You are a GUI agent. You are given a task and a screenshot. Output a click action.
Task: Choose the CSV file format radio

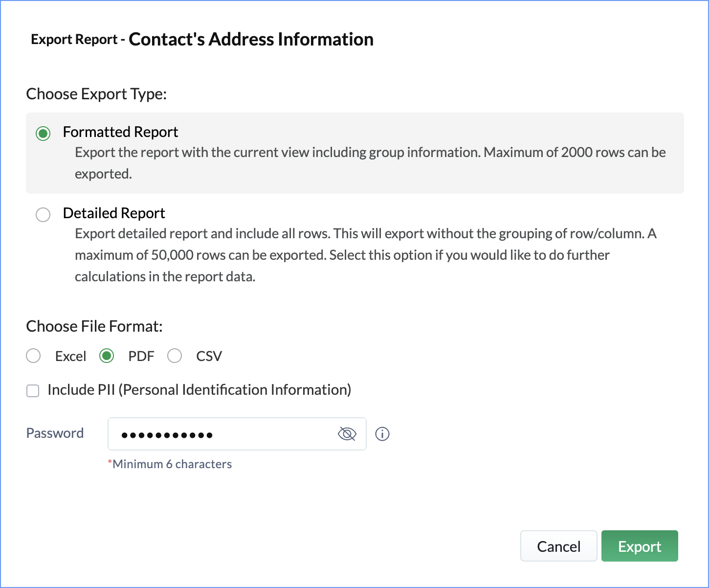pos(175,356)
